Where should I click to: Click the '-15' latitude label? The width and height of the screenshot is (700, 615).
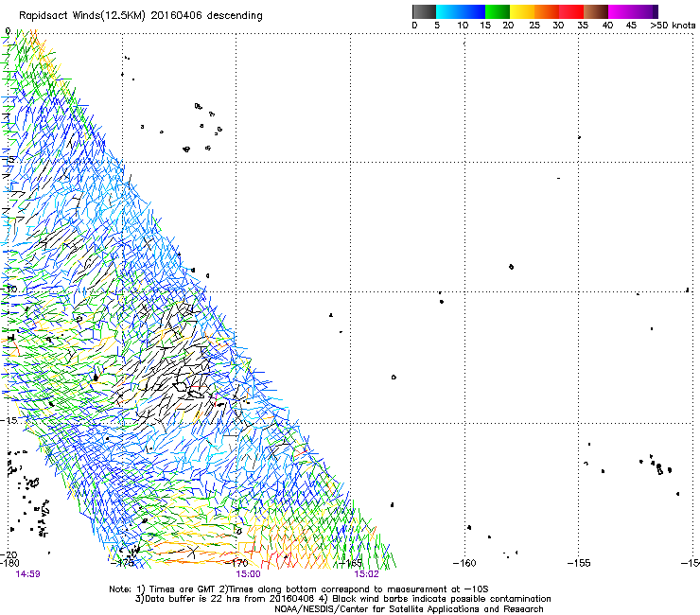pos(8,420)
